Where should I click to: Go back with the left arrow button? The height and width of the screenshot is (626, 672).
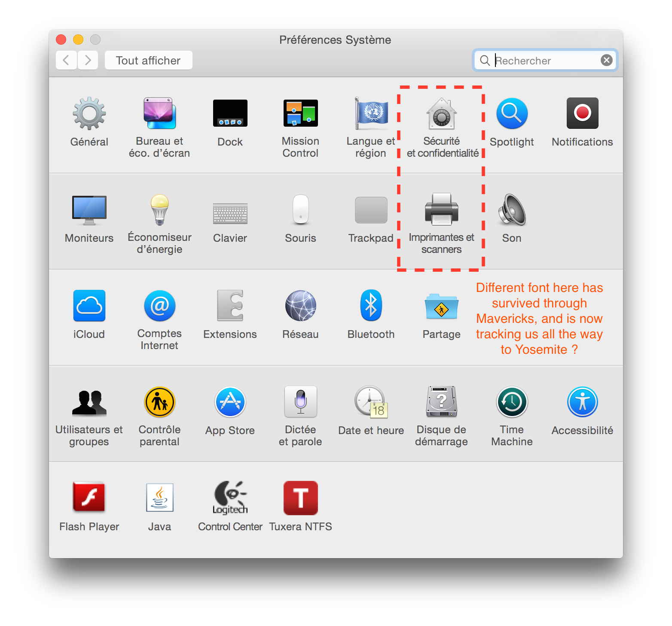(66, 60)
